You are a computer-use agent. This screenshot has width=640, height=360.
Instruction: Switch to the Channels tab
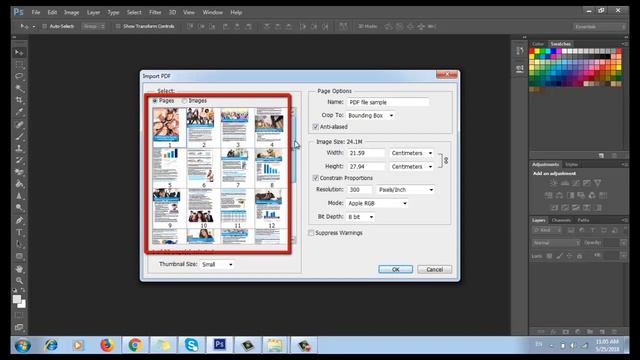coord(561,220)
